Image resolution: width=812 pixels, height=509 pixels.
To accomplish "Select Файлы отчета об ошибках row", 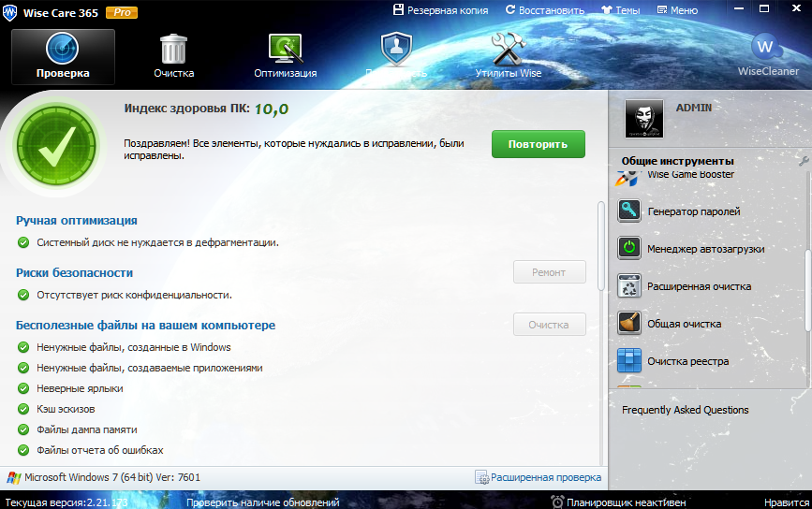I will tap(100, 450).
